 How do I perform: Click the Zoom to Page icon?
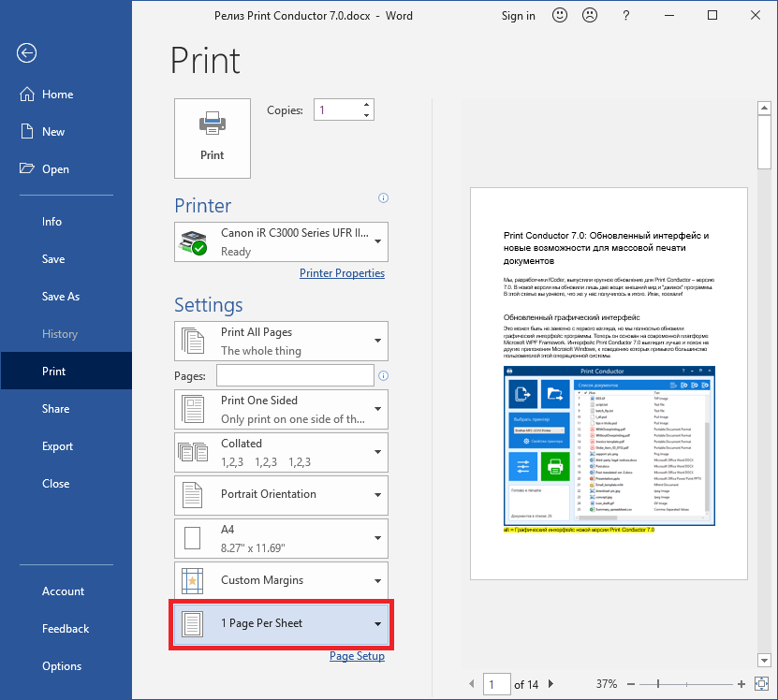[759, 684]
